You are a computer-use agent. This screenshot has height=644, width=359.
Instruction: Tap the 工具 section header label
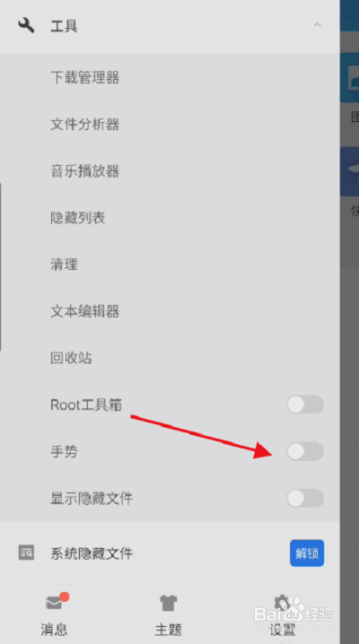point(64,26)
